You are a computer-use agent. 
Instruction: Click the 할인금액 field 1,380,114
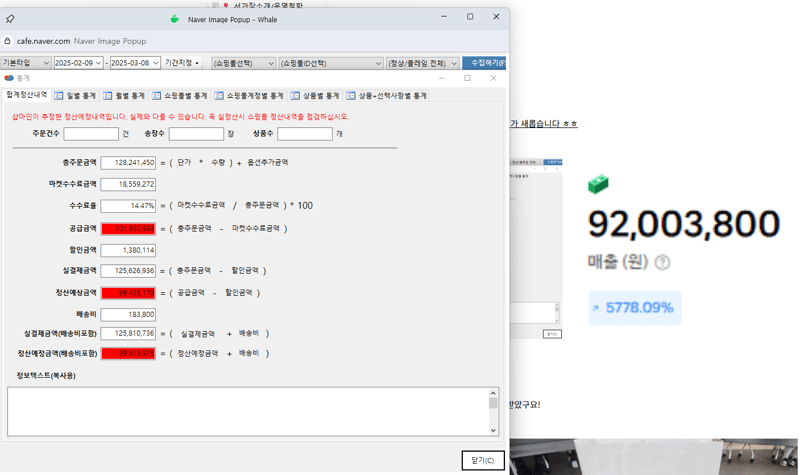click(x=128, y=250)
